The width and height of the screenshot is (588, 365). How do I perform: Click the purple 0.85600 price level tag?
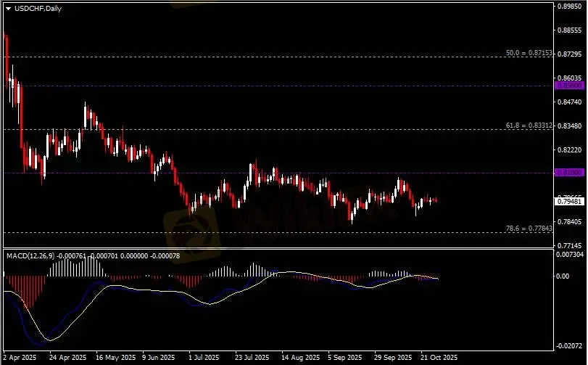(x=570, y=86)
